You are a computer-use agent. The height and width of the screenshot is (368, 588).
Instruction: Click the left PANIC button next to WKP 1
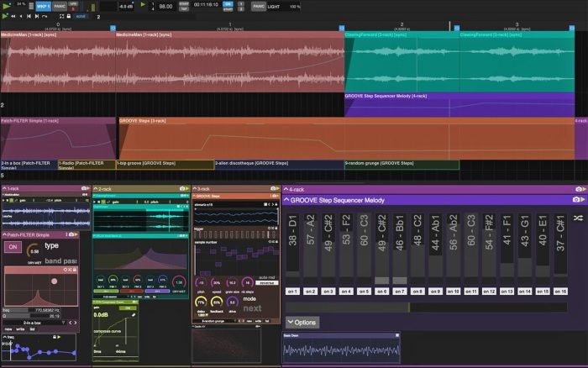[x=60, y=7]
